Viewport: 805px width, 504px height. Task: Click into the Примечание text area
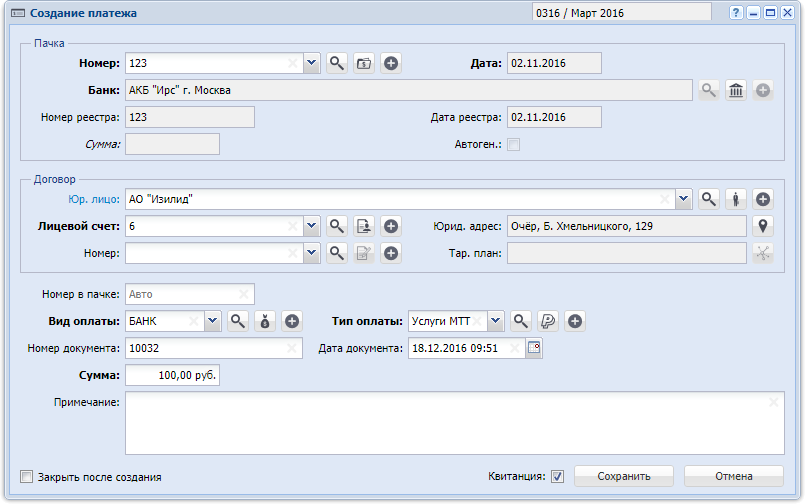point(455,423)
